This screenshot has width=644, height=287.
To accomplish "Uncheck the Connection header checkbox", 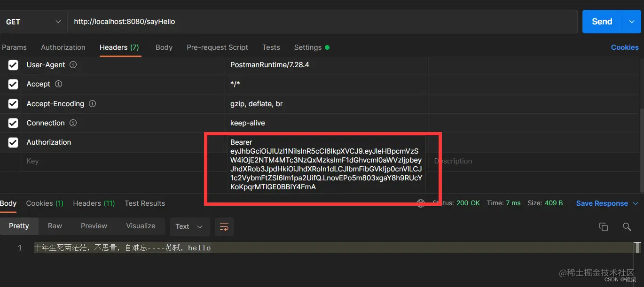I will 13,123.
